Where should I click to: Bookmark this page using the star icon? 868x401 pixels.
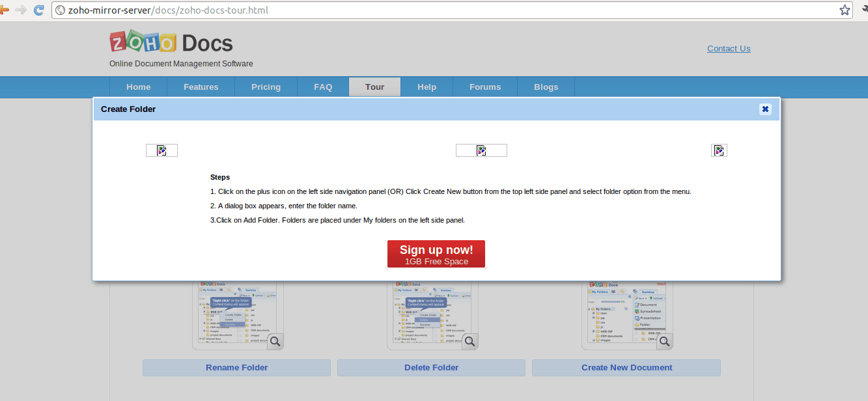tap(845, 10)
